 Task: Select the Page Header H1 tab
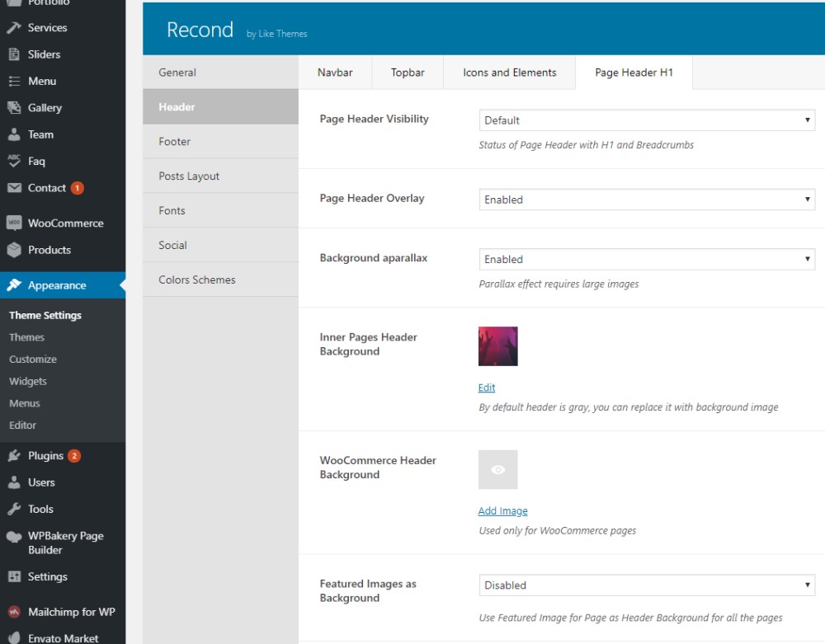(x=634, y=73)
